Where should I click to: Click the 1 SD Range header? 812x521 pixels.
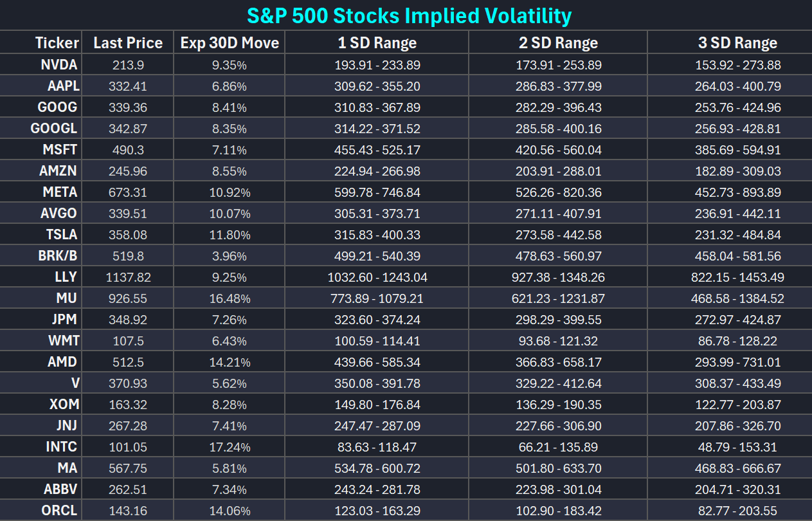point(377,43)
